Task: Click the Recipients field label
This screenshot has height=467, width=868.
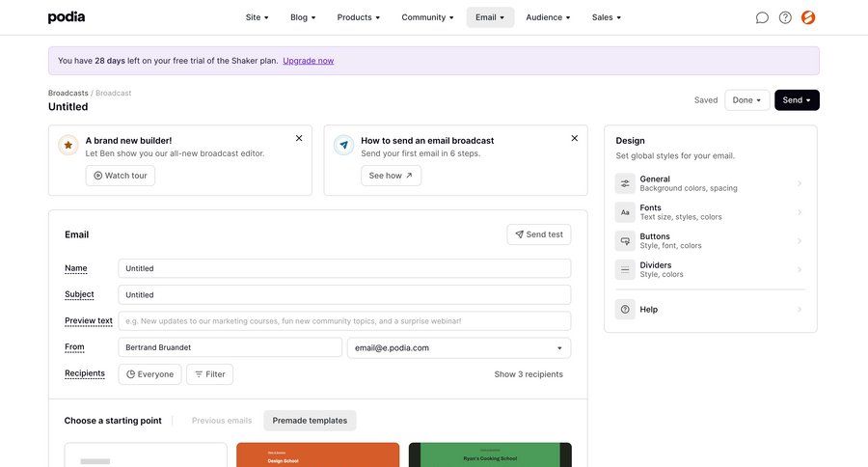Action: (85, 373)
